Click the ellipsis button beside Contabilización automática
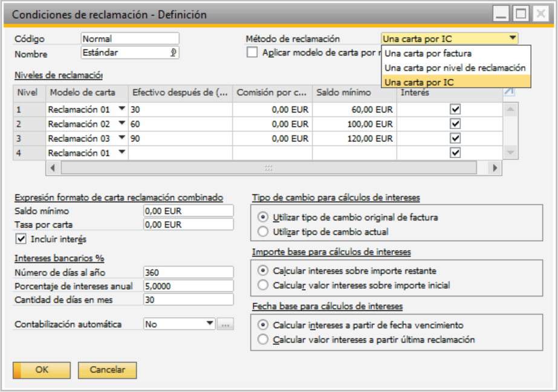The width and height of the screenshot is (558, 392). 225,324
